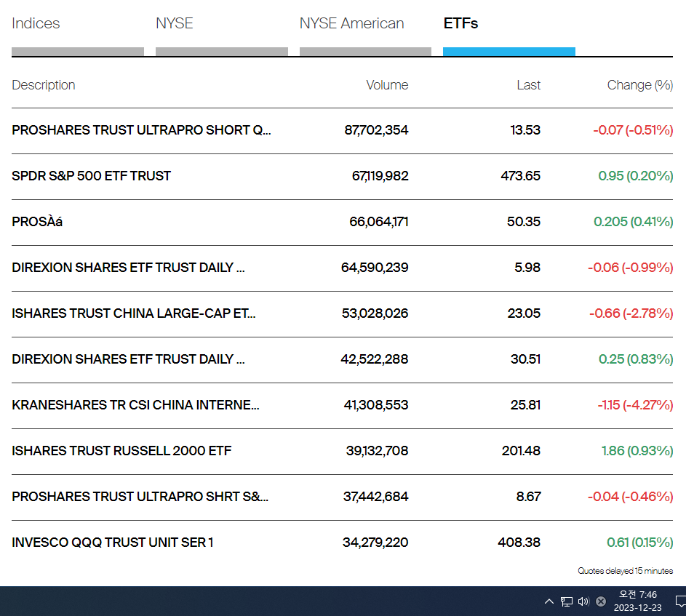
Task: Open the taskbar clock and date
Action: pos(638,601)
